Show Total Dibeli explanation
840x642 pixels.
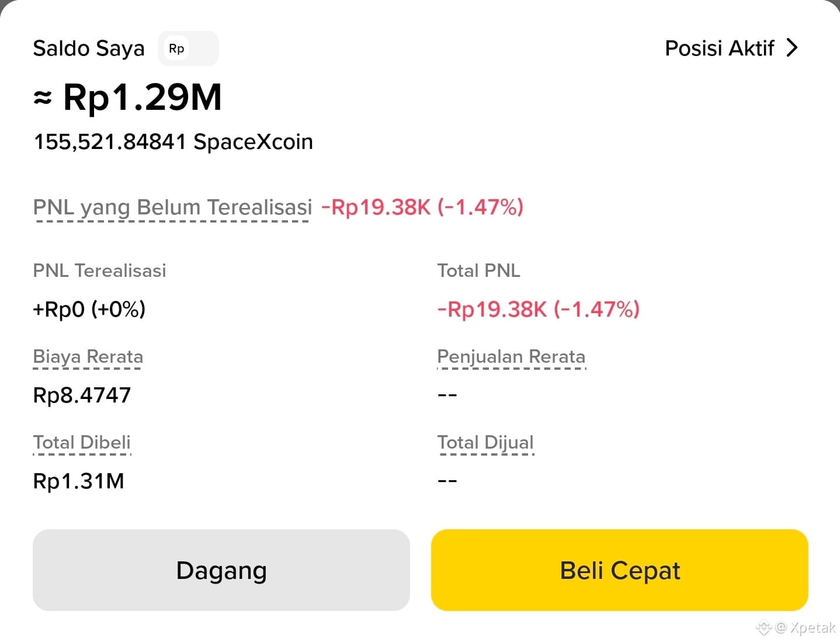(82, 443)
